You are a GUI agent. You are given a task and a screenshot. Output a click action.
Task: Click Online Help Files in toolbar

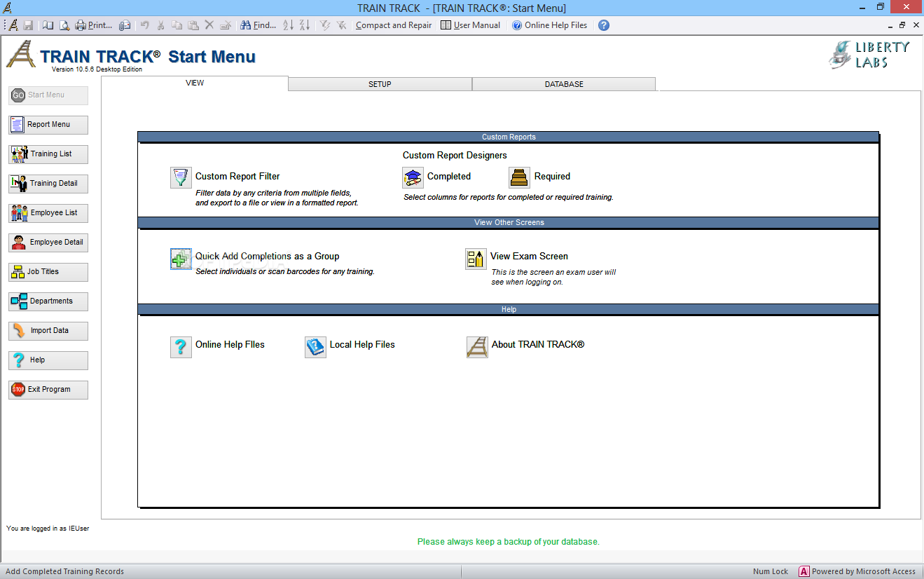(550, 25)
